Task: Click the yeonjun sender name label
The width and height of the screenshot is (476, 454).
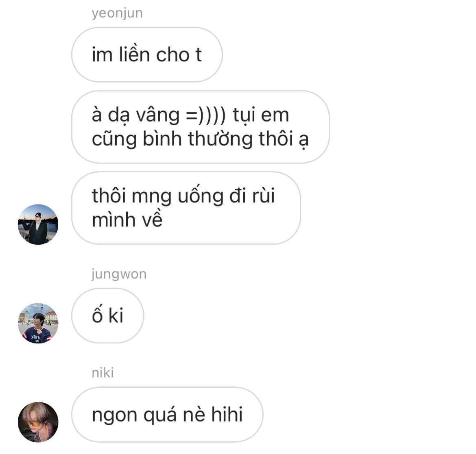Action: pyautogui.click(x=117, y=13)
